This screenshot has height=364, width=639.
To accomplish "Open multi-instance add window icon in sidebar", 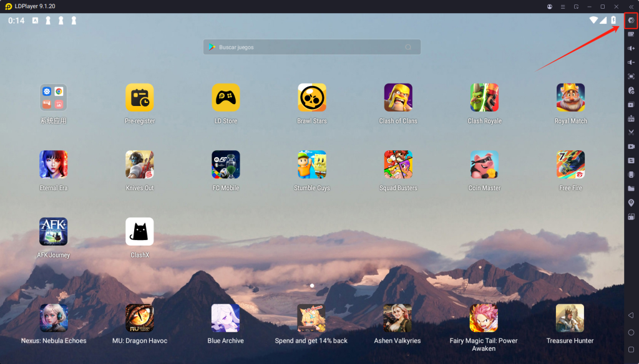I will pos(631,104).
